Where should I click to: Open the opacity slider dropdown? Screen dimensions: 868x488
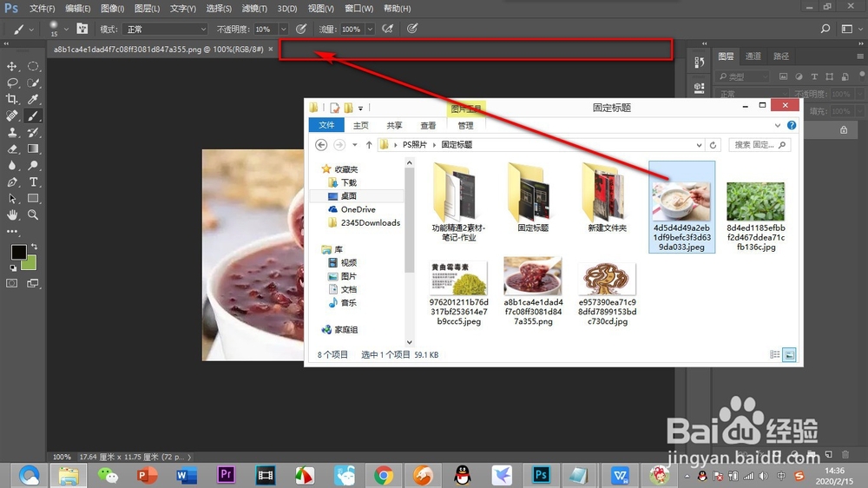click(x=283, y=29)
